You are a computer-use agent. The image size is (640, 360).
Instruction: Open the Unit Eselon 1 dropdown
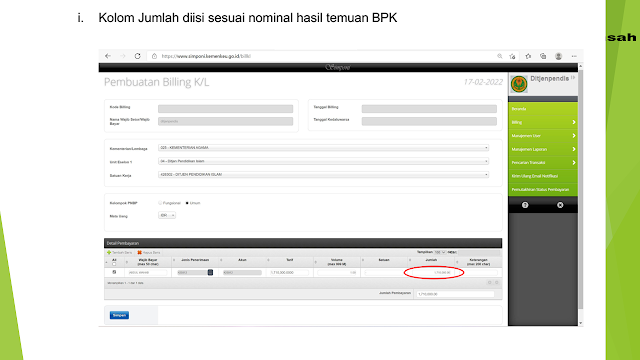click(323, 161)
